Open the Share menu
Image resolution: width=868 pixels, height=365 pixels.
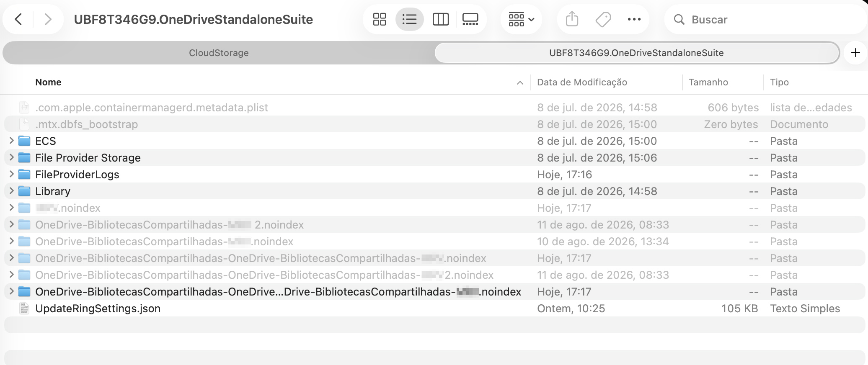coord(572,19)
